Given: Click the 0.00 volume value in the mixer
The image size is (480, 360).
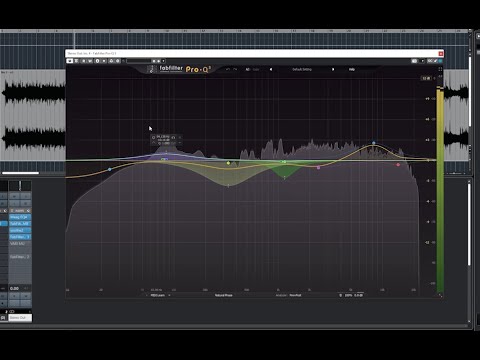Looking at the screenshot, I should [14, 288].
